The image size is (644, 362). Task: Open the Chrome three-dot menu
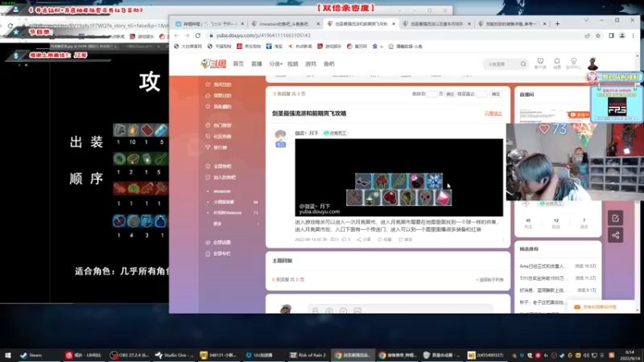(x=633, y=35)
